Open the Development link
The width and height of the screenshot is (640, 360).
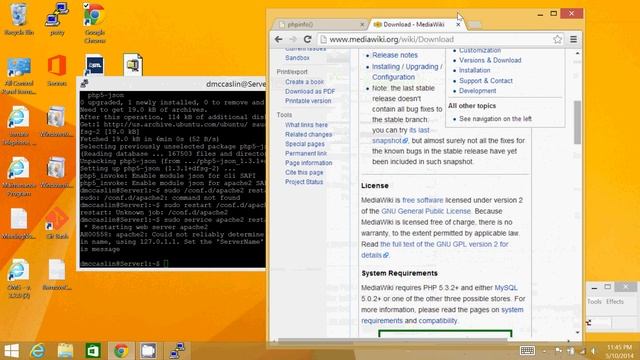pos(477,91)
